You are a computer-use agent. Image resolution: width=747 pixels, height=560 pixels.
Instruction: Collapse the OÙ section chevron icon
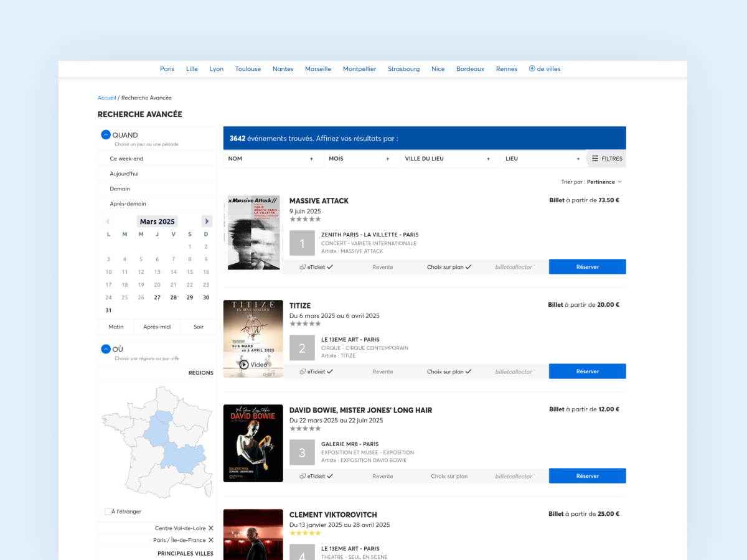106,349
